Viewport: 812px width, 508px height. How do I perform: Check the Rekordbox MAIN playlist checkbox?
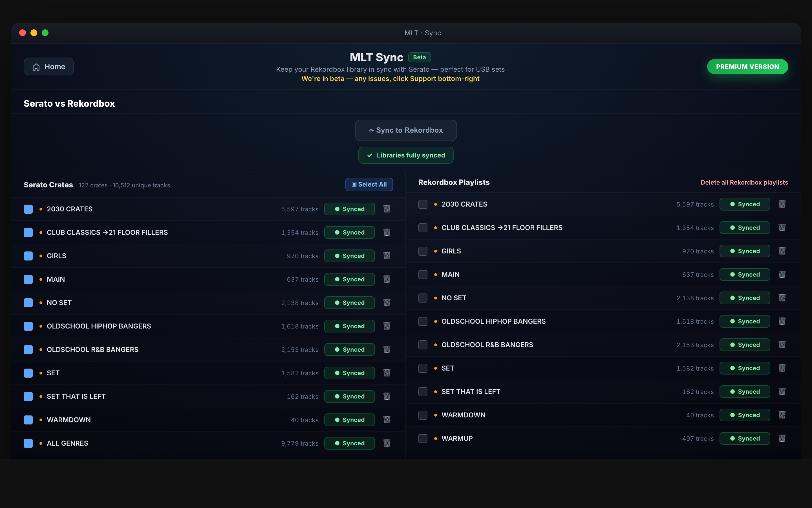tap(423, 275)
